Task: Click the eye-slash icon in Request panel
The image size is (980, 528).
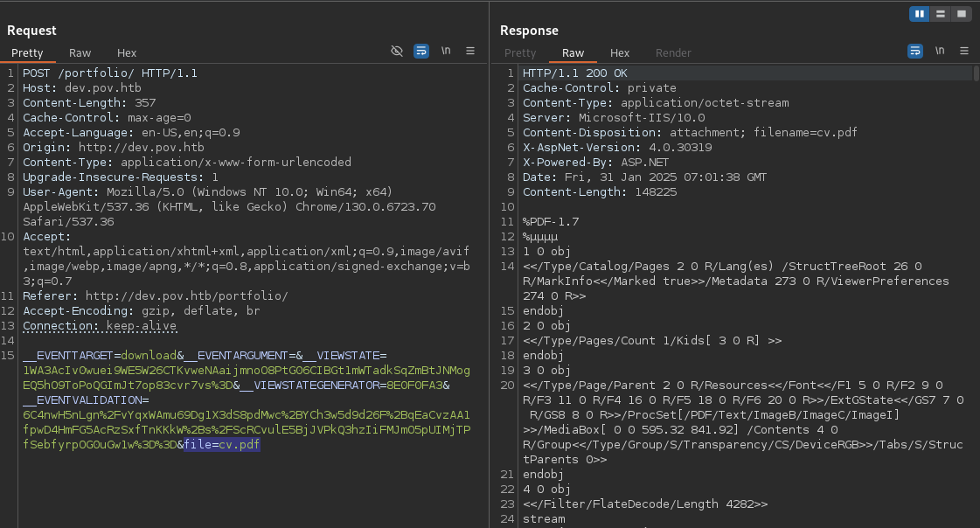Action: coord(397,52)
